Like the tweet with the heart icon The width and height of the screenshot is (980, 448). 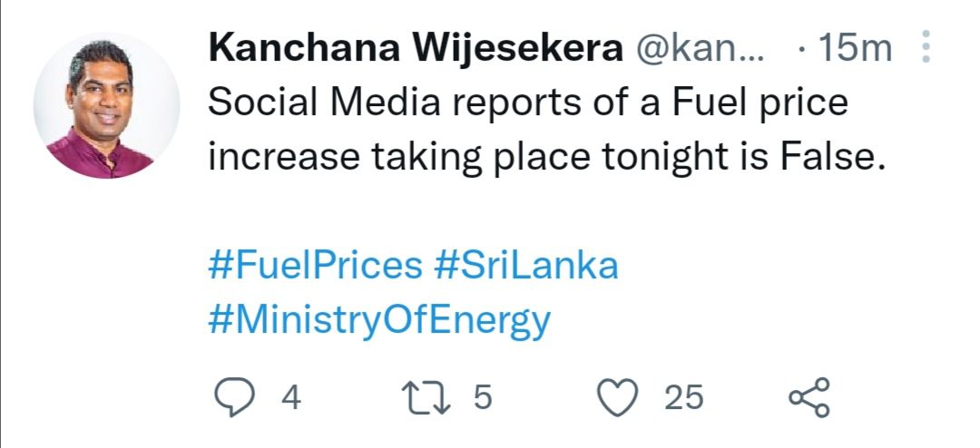tap(621, 398)
